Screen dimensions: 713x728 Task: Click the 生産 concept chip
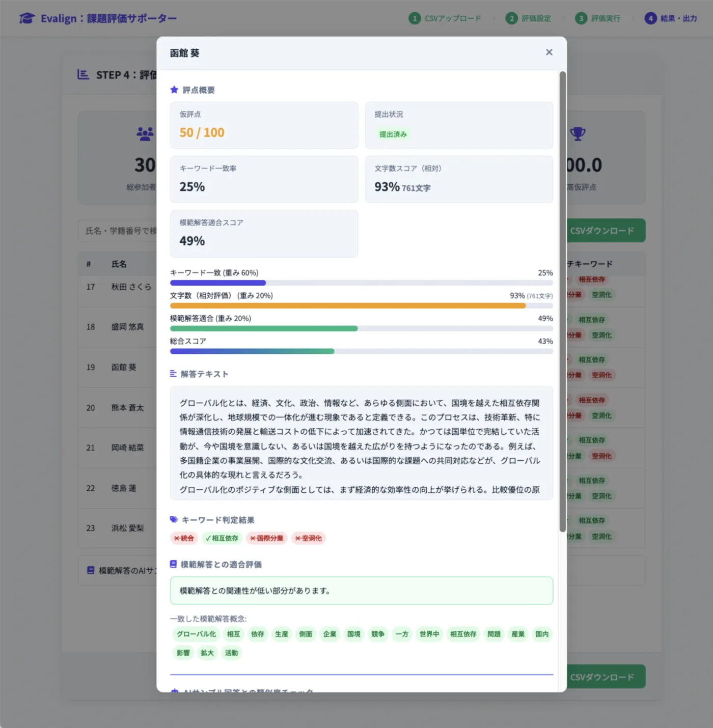(282, 634)
